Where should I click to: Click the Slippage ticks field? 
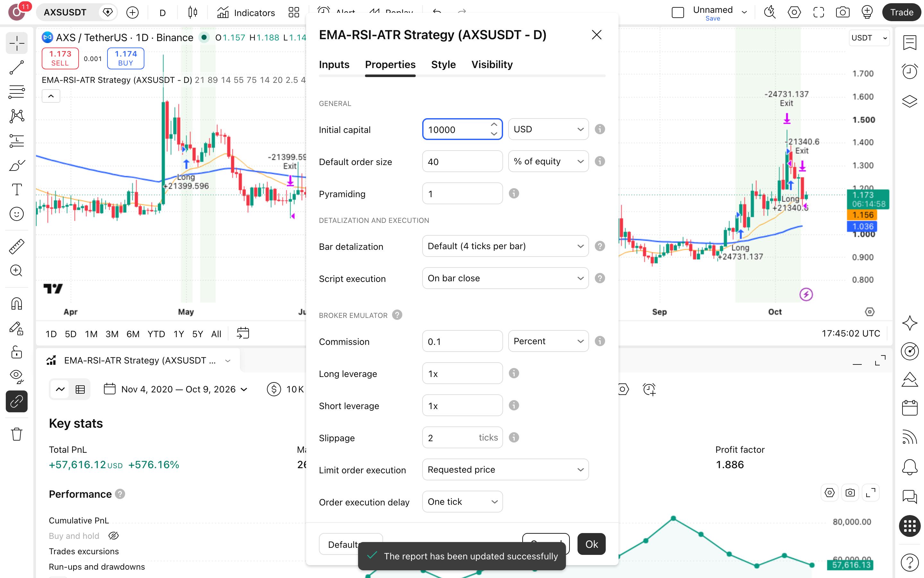[x=462, y=437]
